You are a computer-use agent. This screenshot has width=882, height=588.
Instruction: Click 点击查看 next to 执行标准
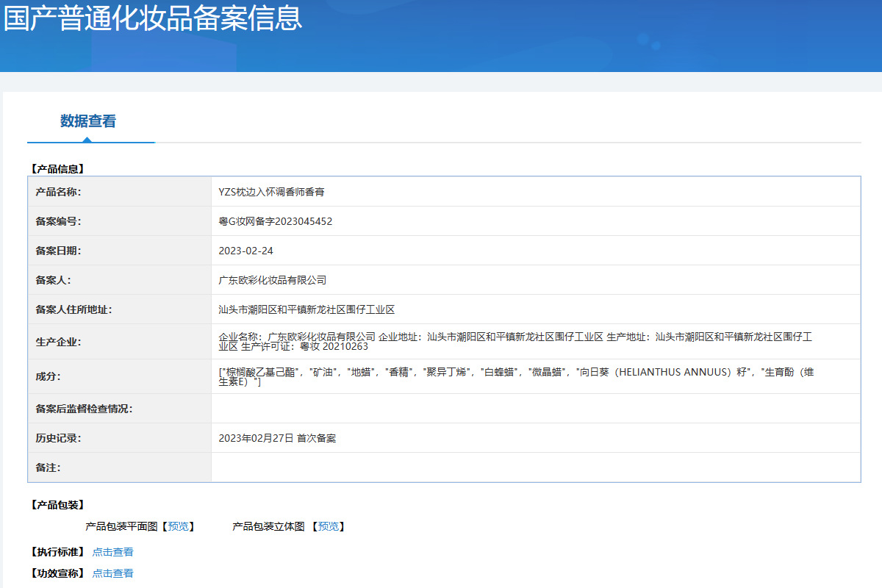[112, 552]
